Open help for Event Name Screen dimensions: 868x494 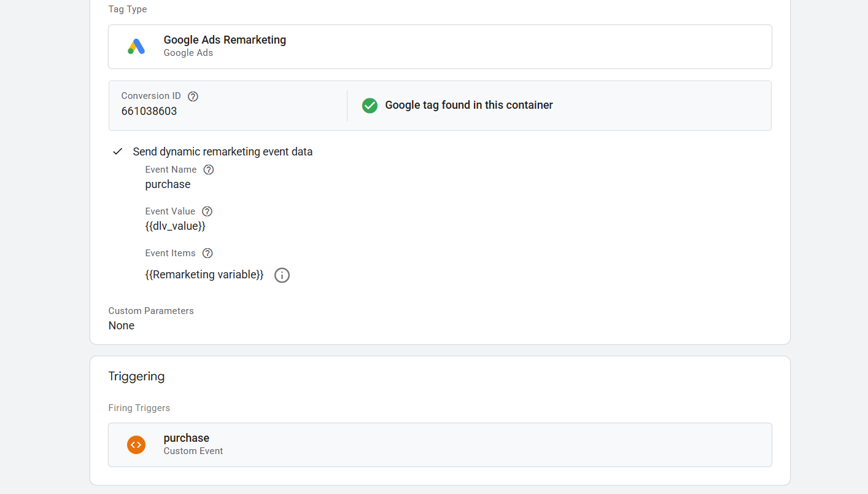(209, 170)
